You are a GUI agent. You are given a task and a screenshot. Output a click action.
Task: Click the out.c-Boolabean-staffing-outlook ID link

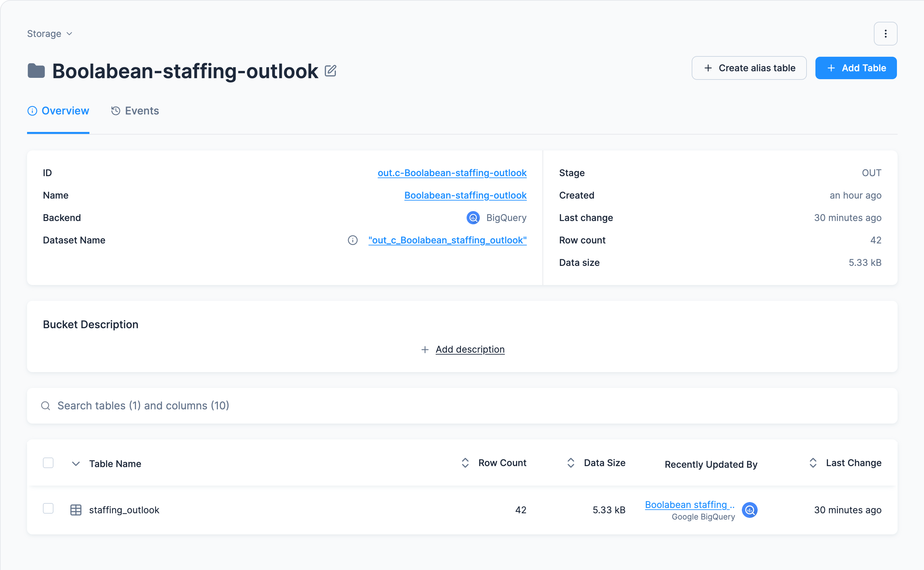tap(452, 173)
